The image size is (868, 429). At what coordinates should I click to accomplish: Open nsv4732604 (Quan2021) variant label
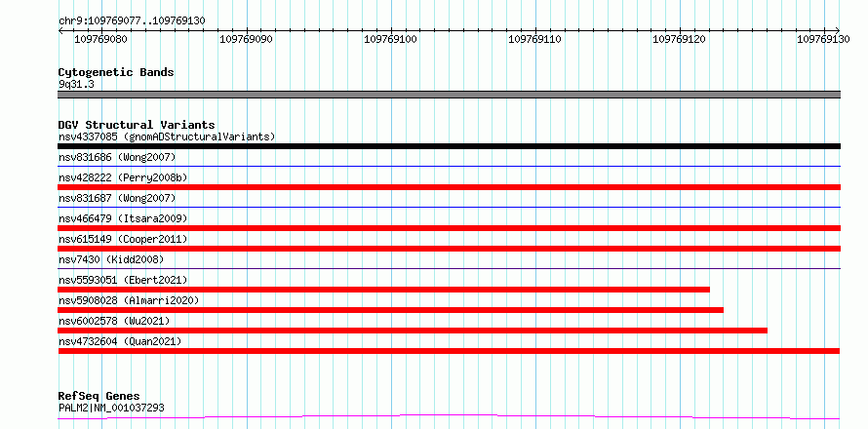pos(120,341)
